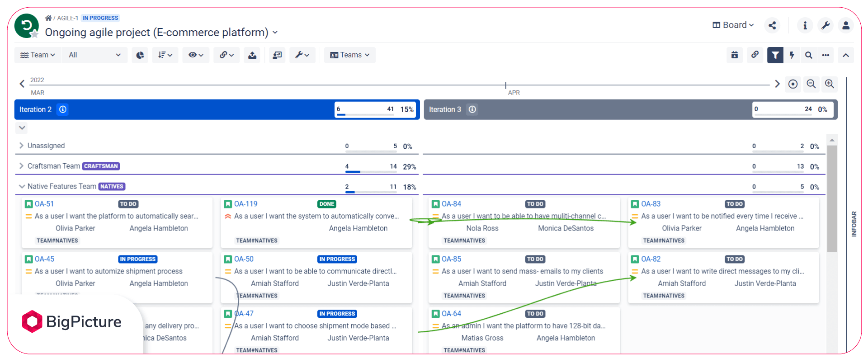Toggle the INFOBAR side panel

(854, 224)
